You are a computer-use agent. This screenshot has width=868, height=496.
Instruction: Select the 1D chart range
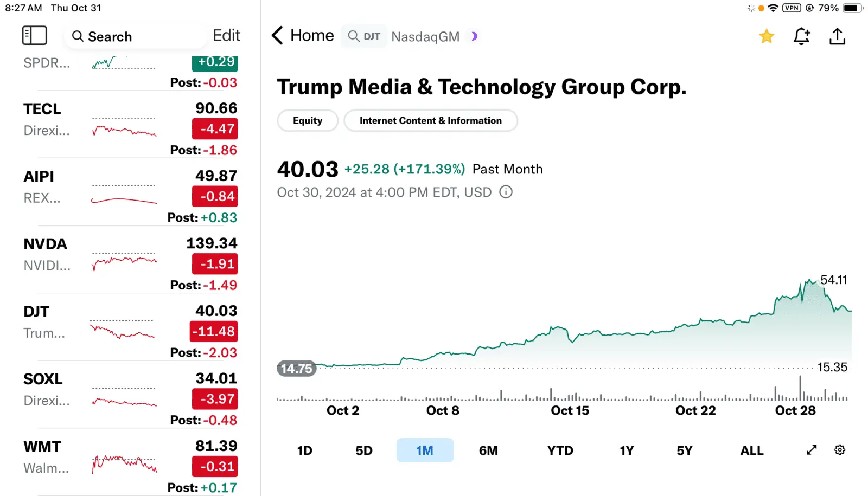305,450
